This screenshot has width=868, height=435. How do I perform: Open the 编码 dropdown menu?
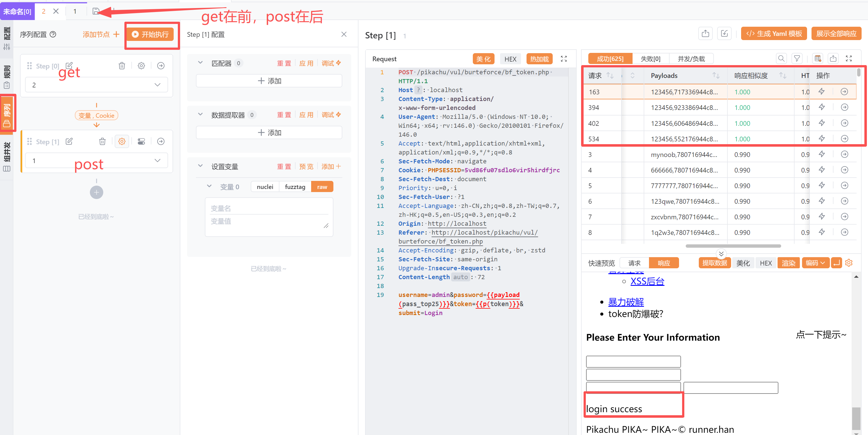(x=815, y=263)
